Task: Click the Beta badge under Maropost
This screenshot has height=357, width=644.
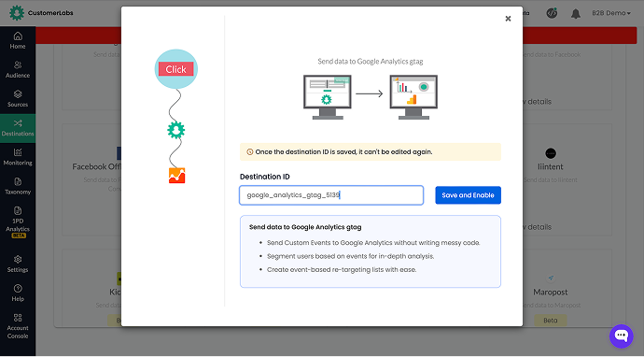Action: 551,321
